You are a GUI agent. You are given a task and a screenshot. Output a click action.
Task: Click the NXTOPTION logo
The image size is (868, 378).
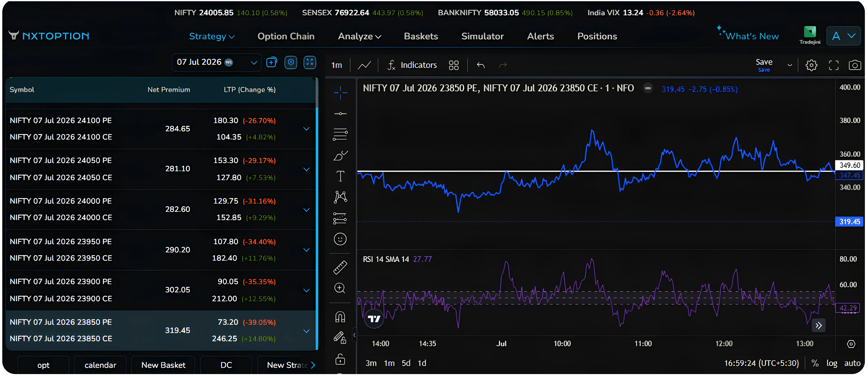tap(49, 36)
